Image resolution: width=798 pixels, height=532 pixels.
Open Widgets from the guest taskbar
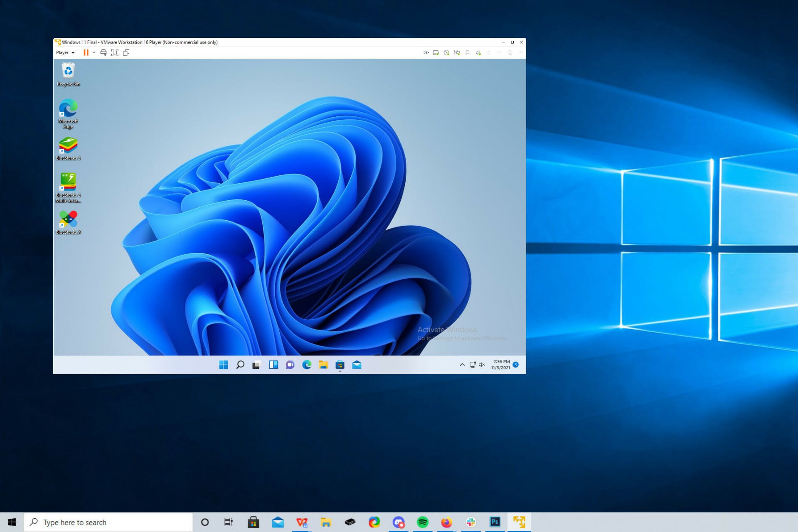(273, 365)
